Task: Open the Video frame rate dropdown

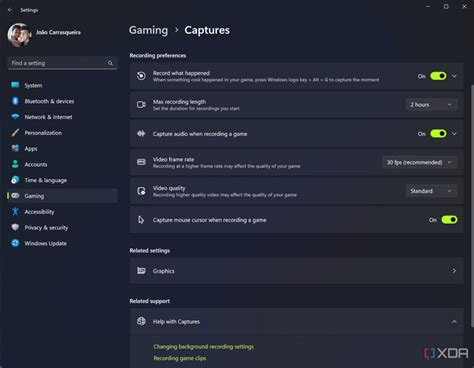Action: coord(420,162)
